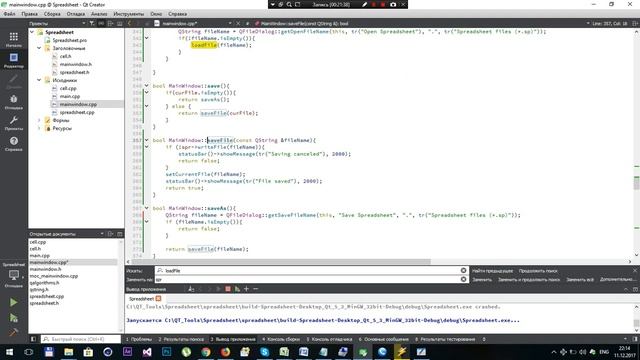The image size is (640, 360).
Task: Select spreadsheet.cpp in the project tree
Action: click(77, 112)
